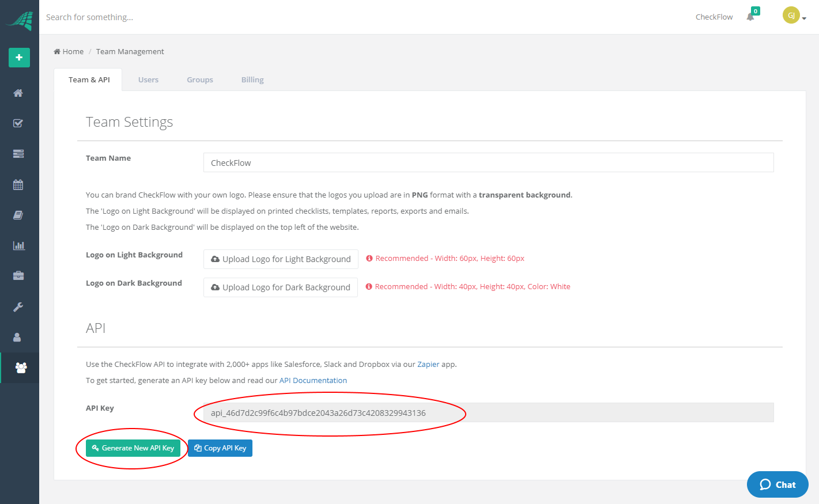The height and width of the screenshot is (504, 819).
Task: Click the API section heading
Action: point(96,328)
